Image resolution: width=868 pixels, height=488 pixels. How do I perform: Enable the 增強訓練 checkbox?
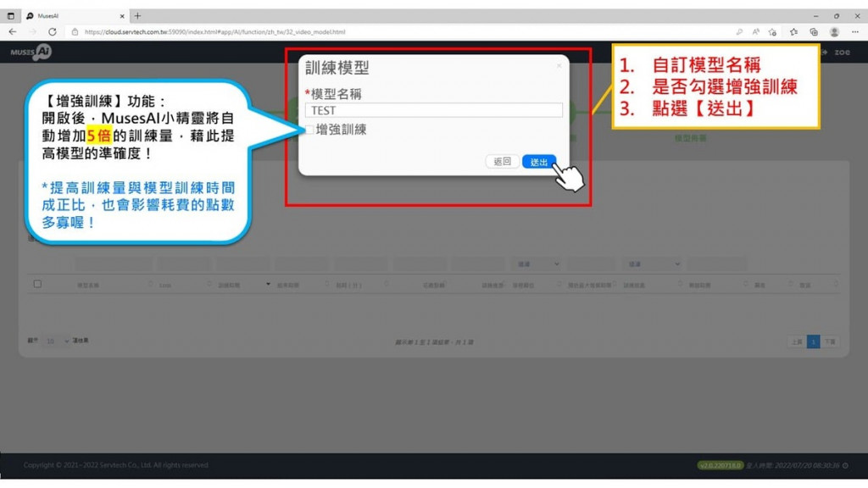click(309, 130)
